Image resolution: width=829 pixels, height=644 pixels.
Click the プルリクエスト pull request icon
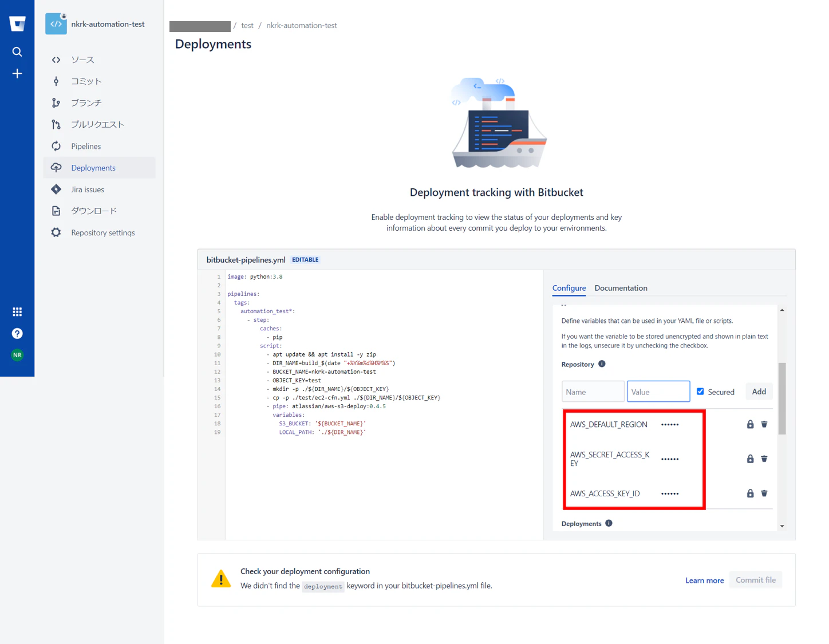click(x=56, y=124)
